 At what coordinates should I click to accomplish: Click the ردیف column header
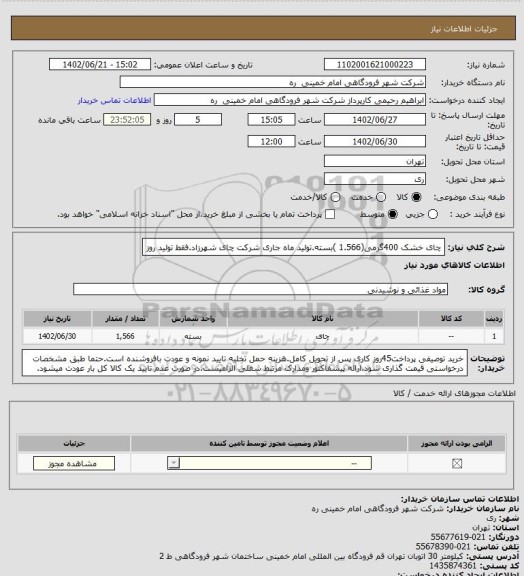[494, 319]
